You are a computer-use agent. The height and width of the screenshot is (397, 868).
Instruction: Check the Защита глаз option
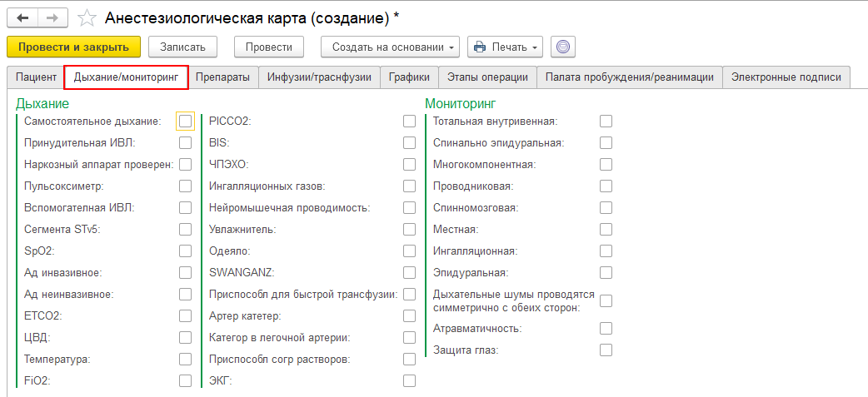click(606, 350)
